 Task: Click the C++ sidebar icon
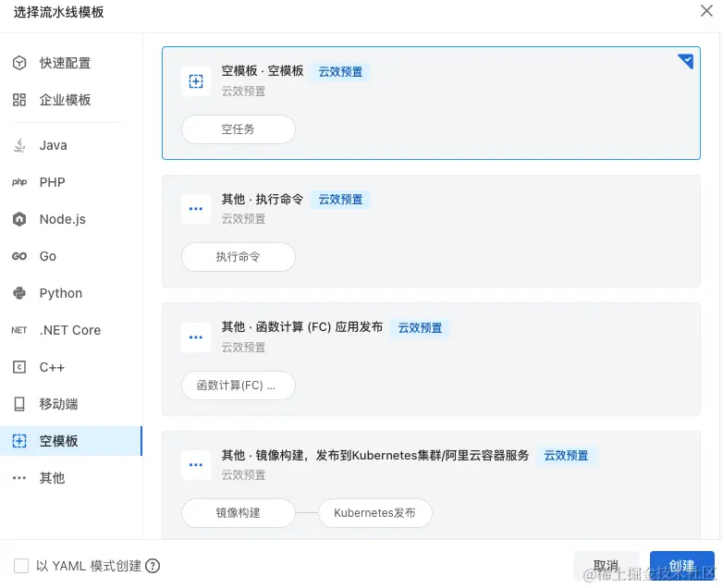[19, 367]
